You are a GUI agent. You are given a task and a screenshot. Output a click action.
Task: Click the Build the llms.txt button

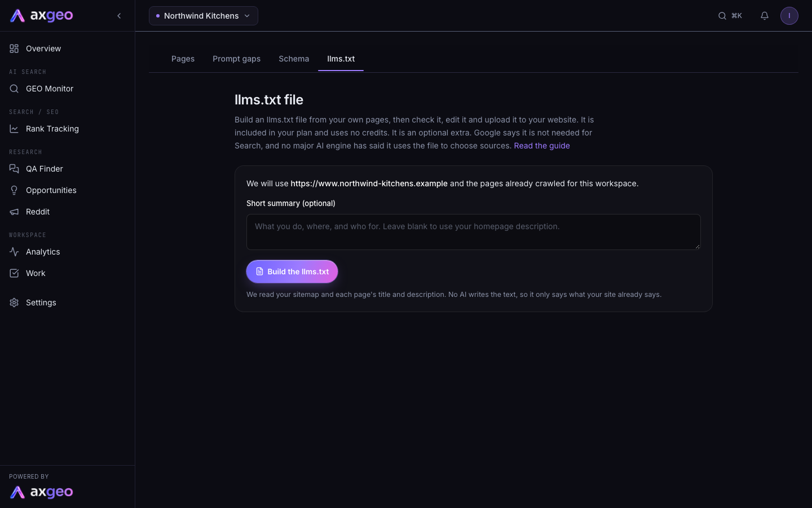(292, 271)
